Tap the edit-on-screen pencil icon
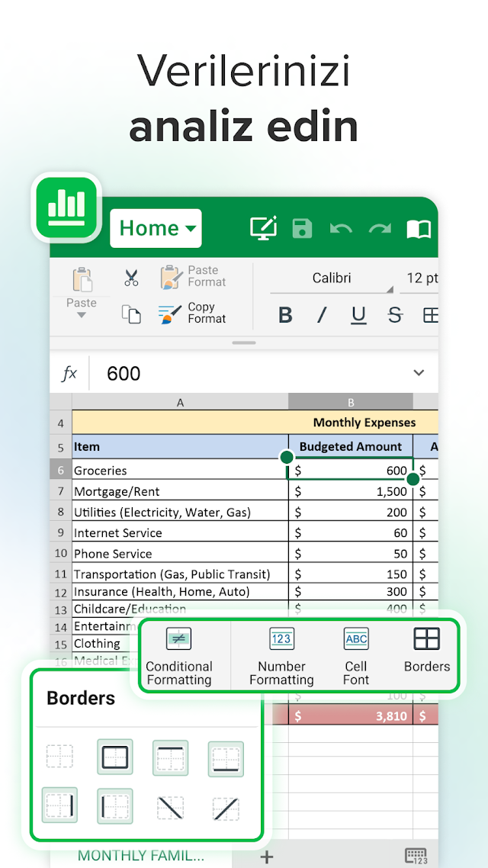The width and height of the screenshot is (488, 868). (x=263, y=228)
